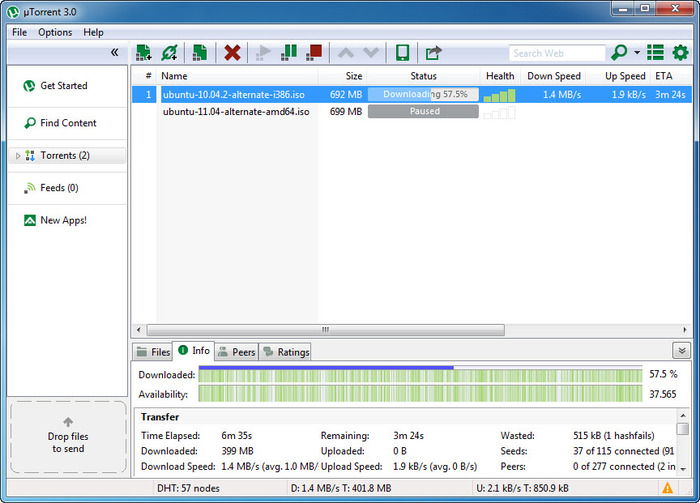
Task: Click Add Torrent from URL icon
Action: (170, 53)
